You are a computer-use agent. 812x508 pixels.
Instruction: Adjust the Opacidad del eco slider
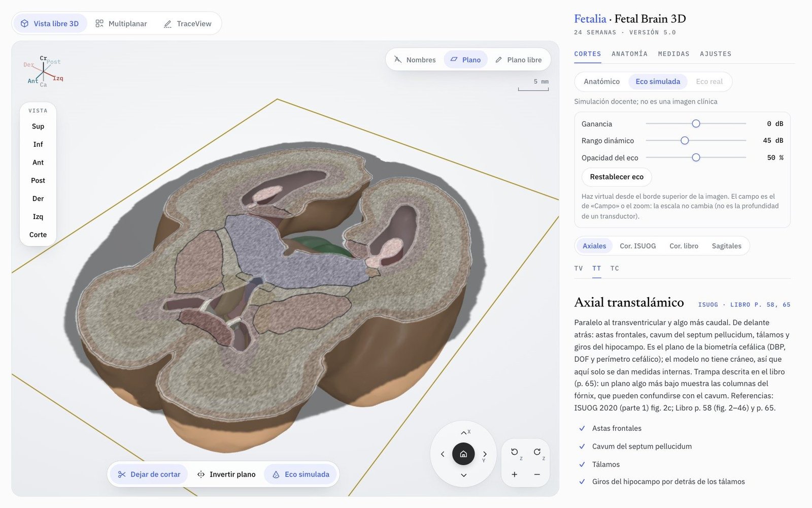point(696,157)
